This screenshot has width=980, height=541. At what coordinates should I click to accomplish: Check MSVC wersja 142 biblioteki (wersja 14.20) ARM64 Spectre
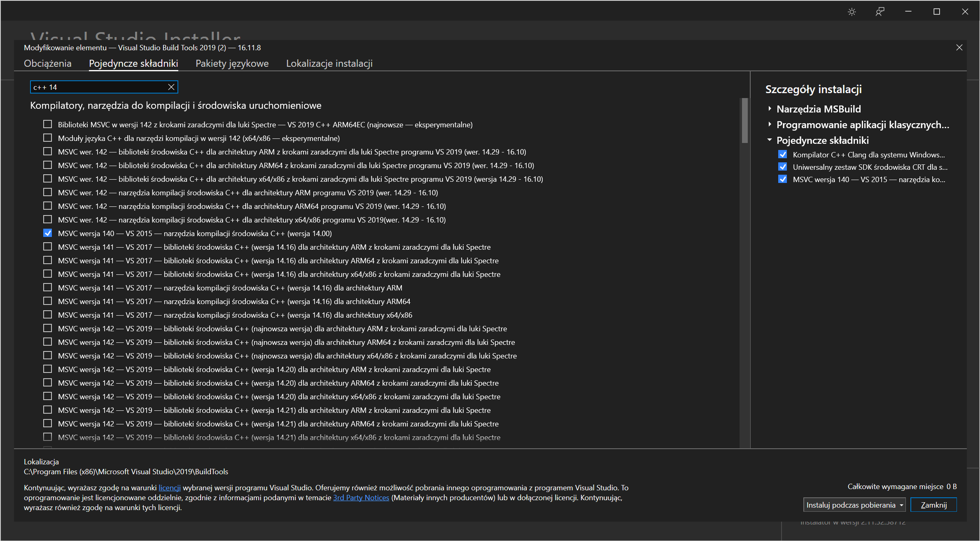pos(48,382)
